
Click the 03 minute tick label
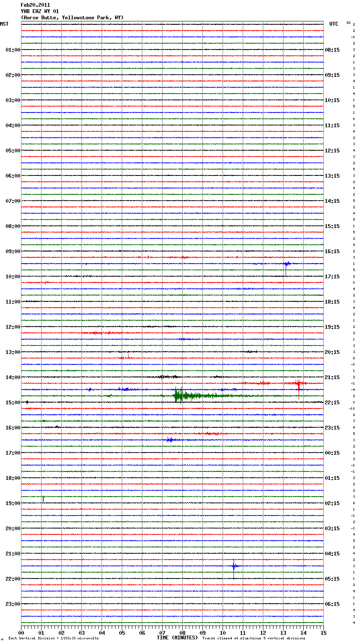click(81, 633)
